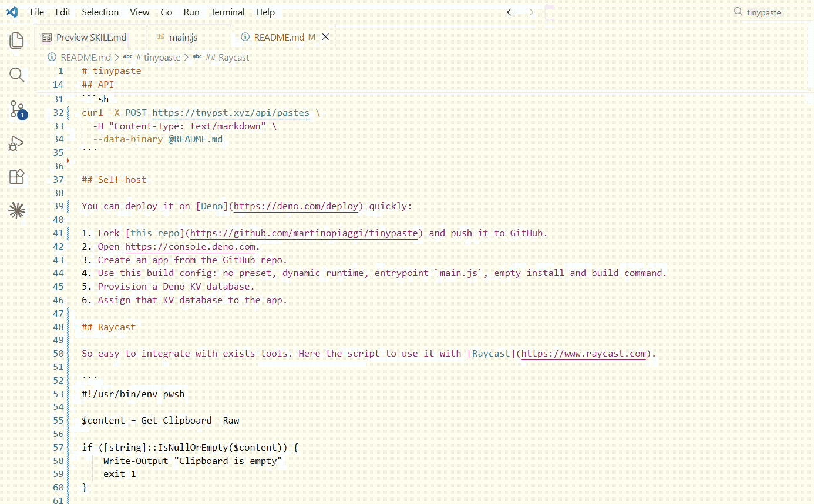Click the 'curl -X POST' command text
Viewport: 814px width, 504px height.
click(115, 113)
